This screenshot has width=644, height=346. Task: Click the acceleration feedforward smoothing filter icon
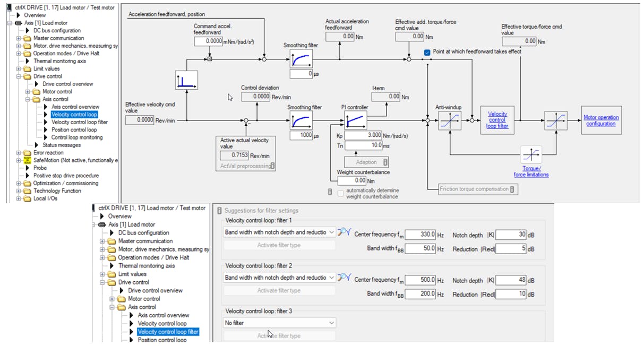point(301,59)
